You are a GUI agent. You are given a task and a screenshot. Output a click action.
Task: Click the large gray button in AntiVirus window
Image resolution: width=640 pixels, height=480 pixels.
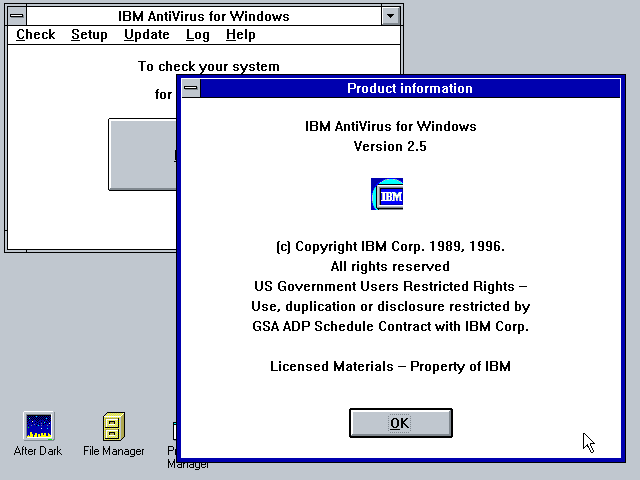[142, 154]
